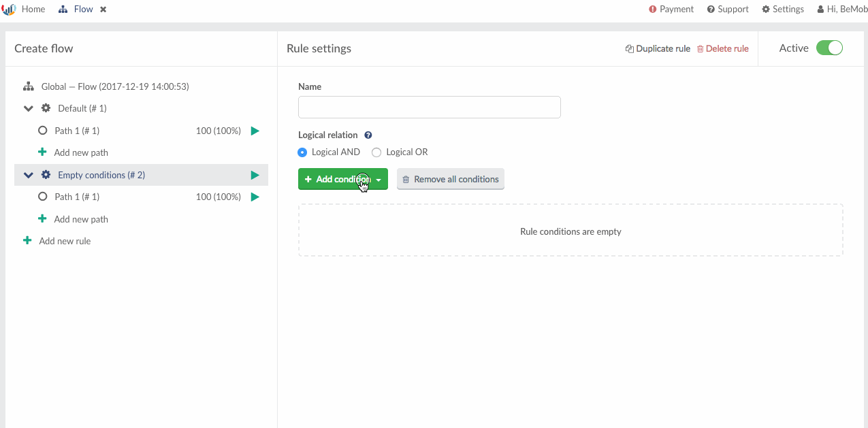Click play arrow for Default rule's Path 1
Screen dimensions: 868x428
255,131
